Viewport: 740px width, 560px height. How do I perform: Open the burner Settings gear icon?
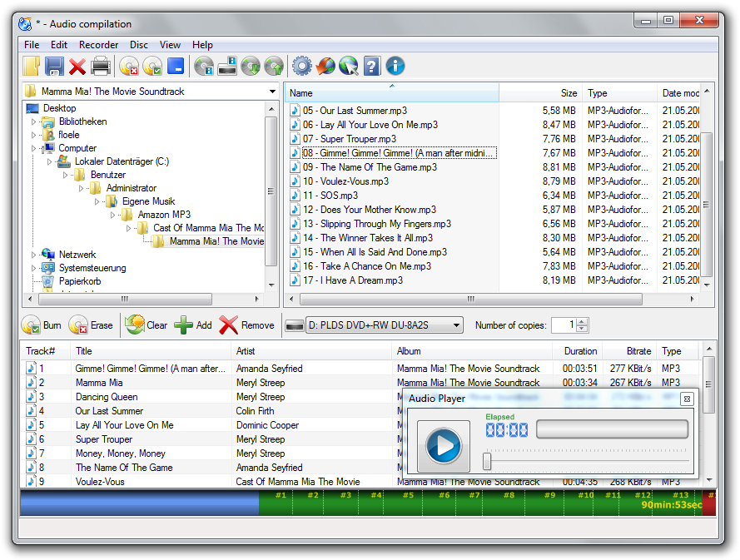pyautogui.click(x=300, y=66)
